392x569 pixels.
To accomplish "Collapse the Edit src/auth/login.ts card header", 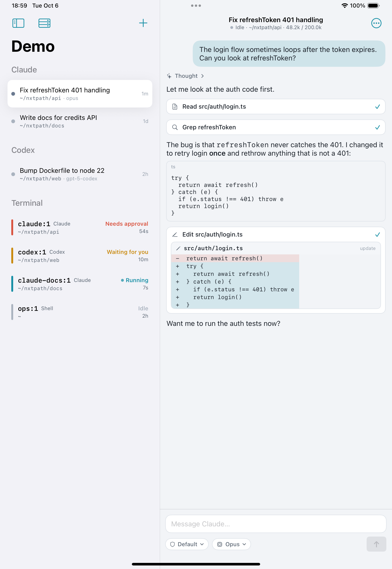I will 276,235.
